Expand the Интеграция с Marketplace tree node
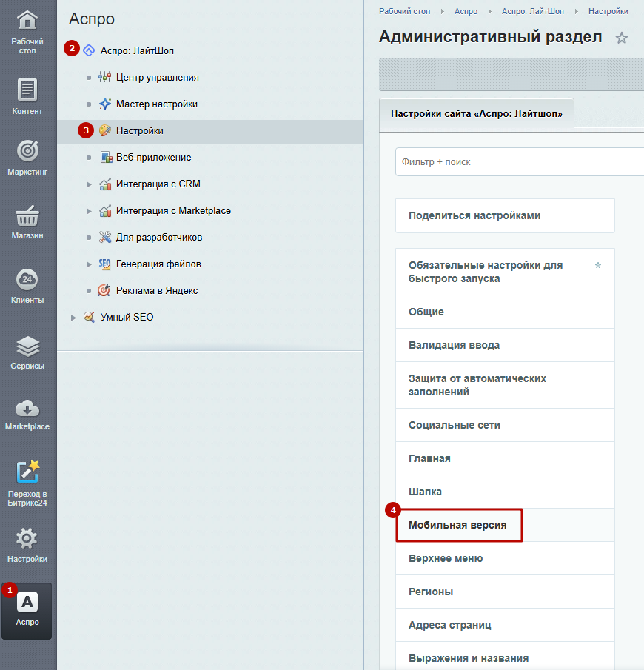Screen dimensions: 644x670 [x=89, y=211]
